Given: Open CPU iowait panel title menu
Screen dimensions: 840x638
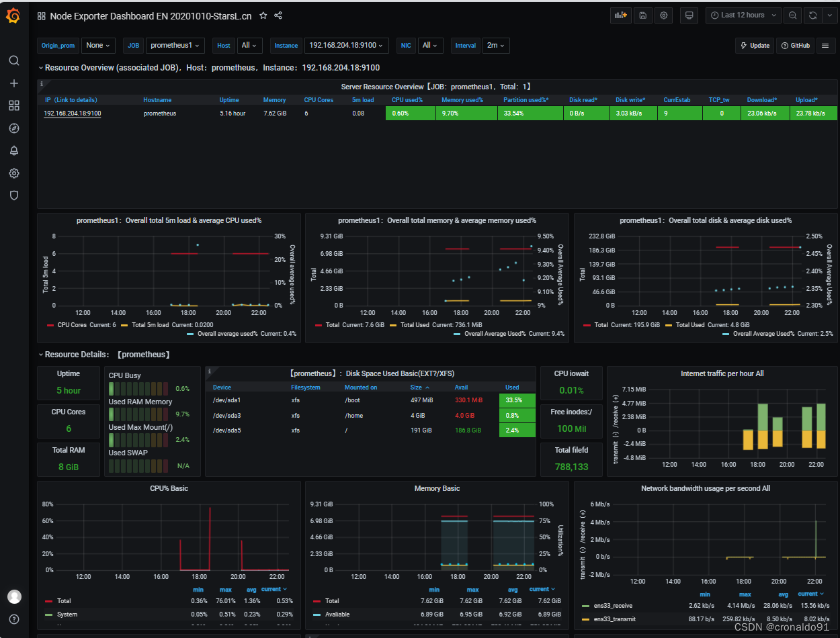Looking at the screenshot, I should (571, 373).
